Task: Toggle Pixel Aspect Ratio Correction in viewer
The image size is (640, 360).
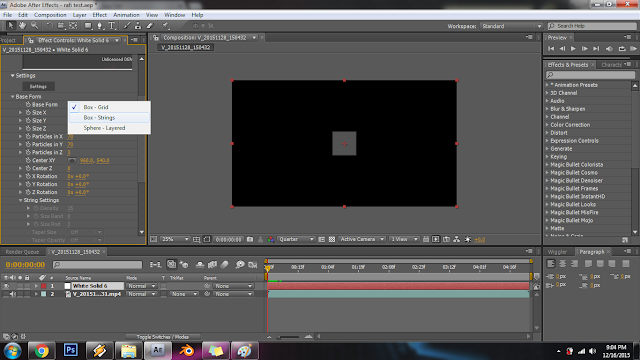Action: click(x=426, y=239)
